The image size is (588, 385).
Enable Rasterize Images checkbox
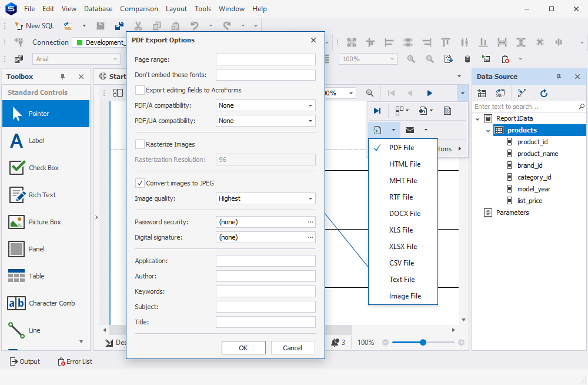(140, 144)
